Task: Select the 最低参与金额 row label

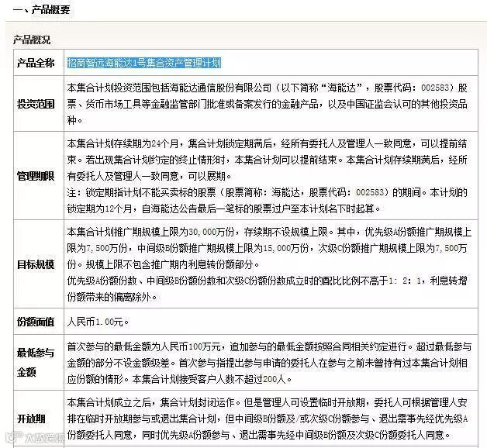Action: 36,362
